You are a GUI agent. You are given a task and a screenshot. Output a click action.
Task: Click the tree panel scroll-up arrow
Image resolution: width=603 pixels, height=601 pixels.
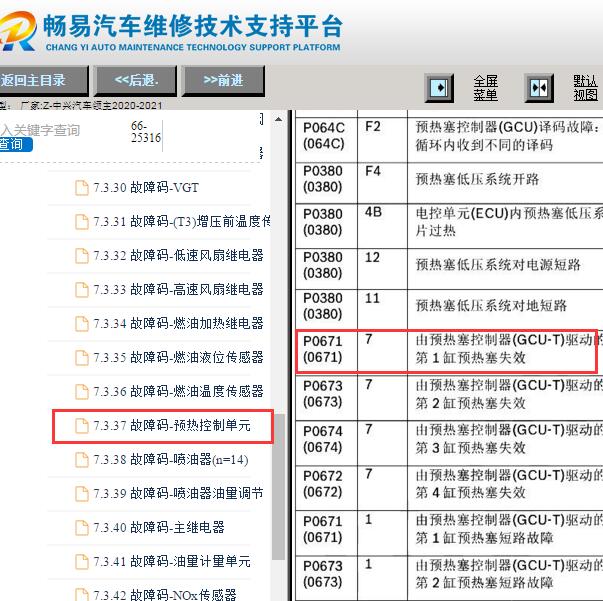[x=278, y=120]
